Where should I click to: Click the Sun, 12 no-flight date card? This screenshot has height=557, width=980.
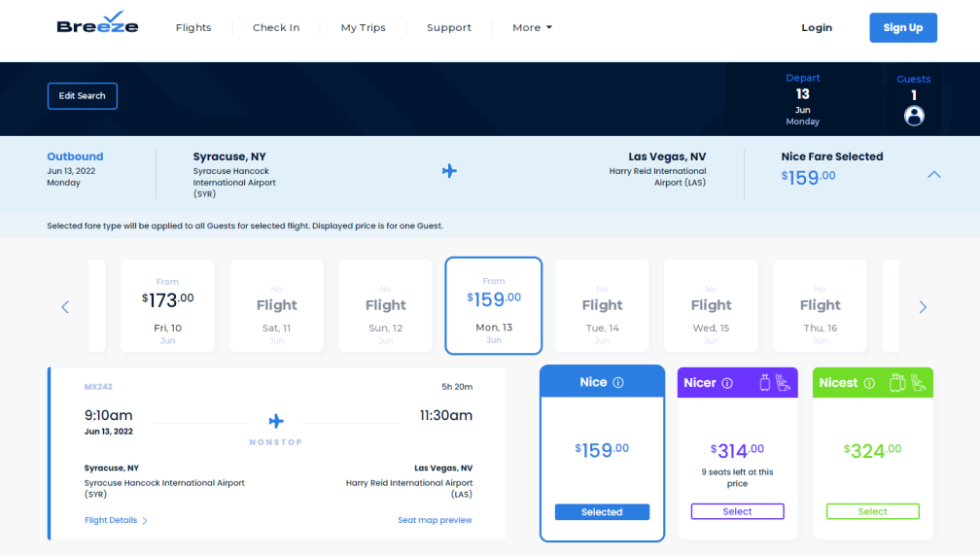click(x=386, y=305)
